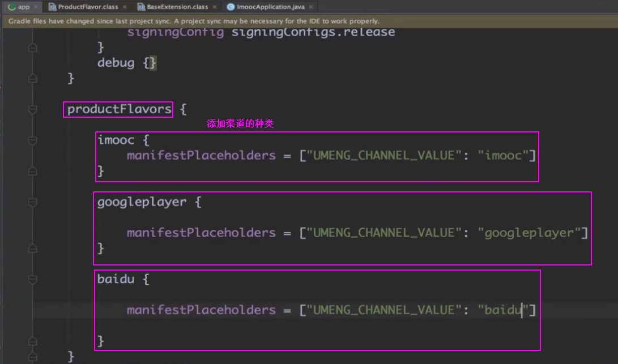The height and width of the screenshot is (364, 618).
Task: Click the Gradle file icon on the app tab
Action: [11, 7]
